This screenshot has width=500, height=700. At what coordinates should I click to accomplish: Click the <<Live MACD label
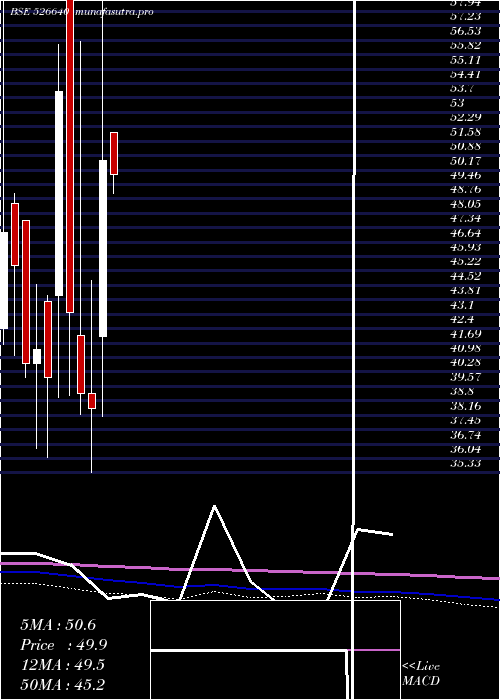421,674
